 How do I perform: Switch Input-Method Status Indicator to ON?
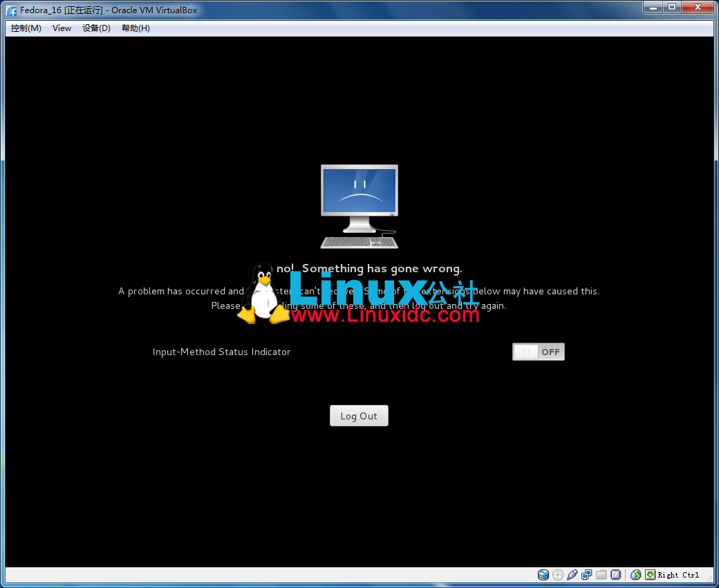538,352
